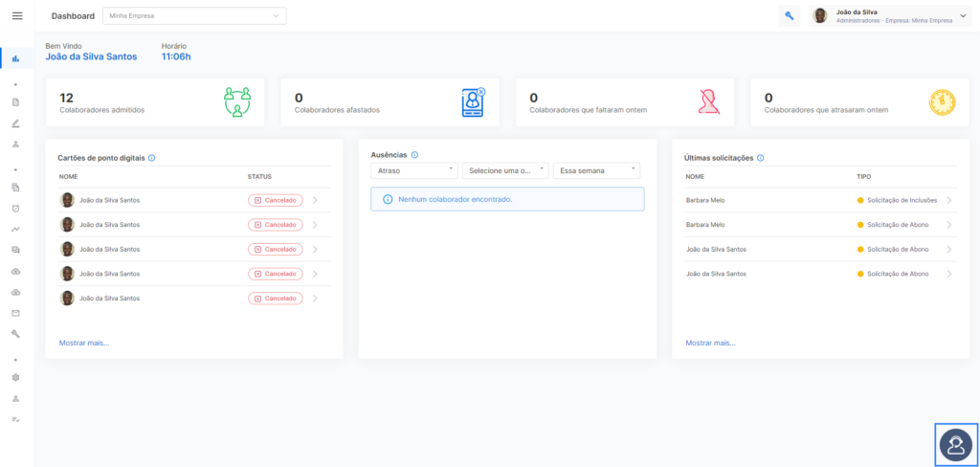Viewport: 980px width, 467px height.
Task: Open the chat messages sidebar icon
Action: coord(16,250)
